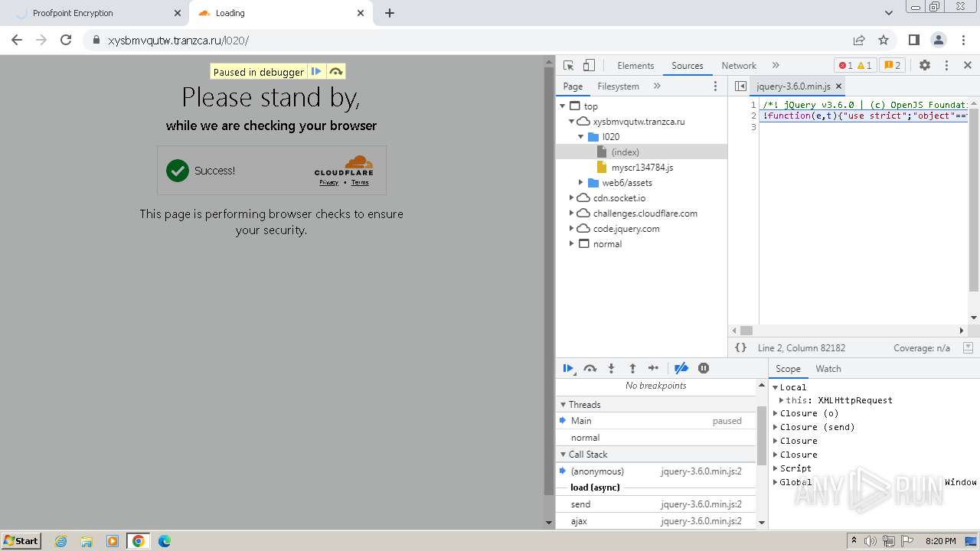This screenshot has height=551, width=980.
Task: Open navigator pane more options menu
Action: point(716,86)
